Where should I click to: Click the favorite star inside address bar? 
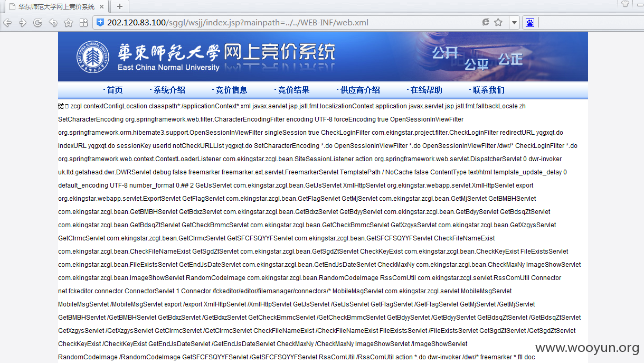coord(498,22)
